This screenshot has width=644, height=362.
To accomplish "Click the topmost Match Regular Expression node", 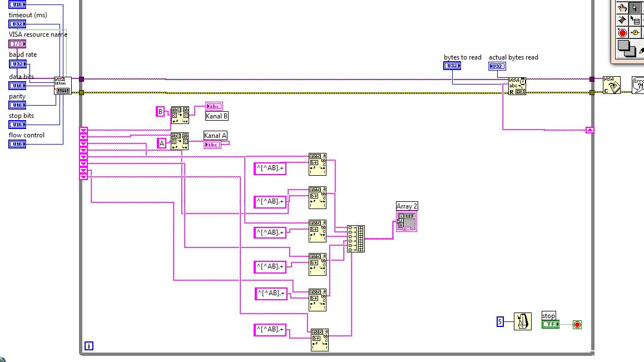I will coord(318,165).
